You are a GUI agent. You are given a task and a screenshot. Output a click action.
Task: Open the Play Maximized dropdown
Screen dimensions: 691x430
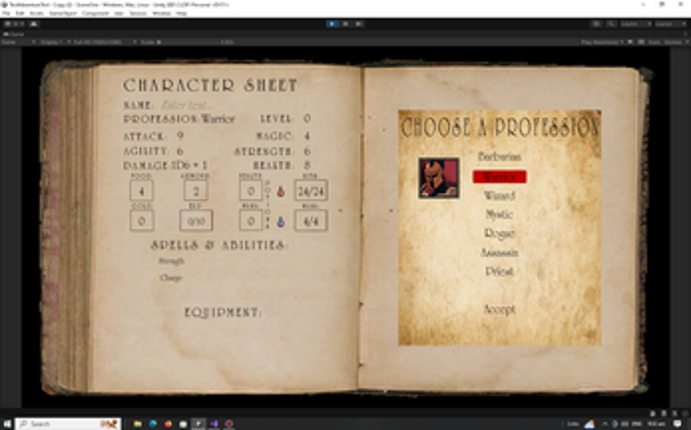603,42
